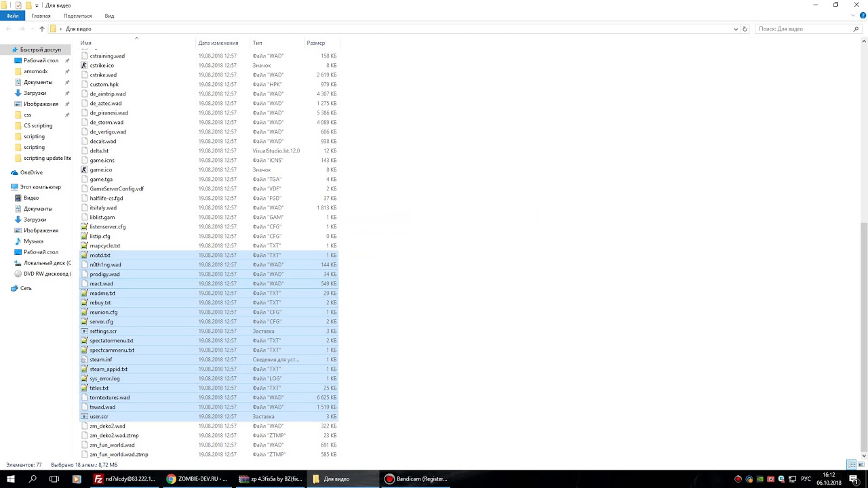Select Сеть in navigation pane
The height and width of the screenshot is (488, 868).
pos(26,288)
